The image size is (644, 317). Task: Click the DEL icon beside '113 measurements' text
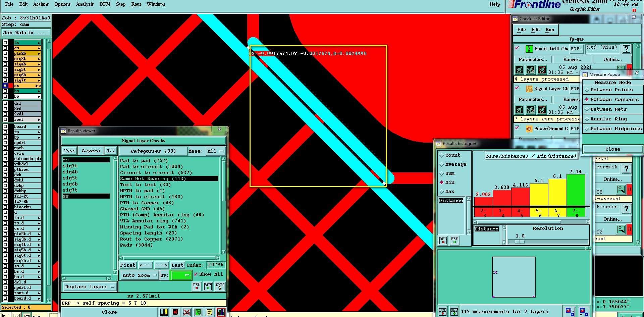(x=443, y=312)
